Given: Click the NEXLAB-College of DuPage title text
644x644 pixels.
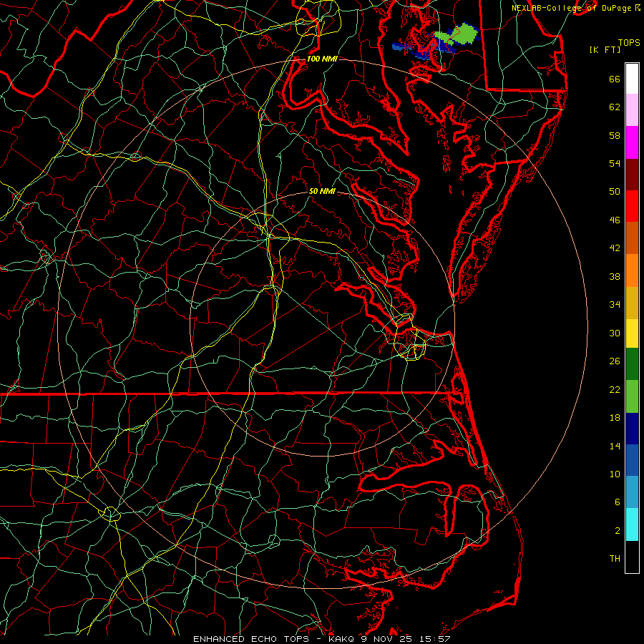Looking at the screenshot, I should point(570,8).
